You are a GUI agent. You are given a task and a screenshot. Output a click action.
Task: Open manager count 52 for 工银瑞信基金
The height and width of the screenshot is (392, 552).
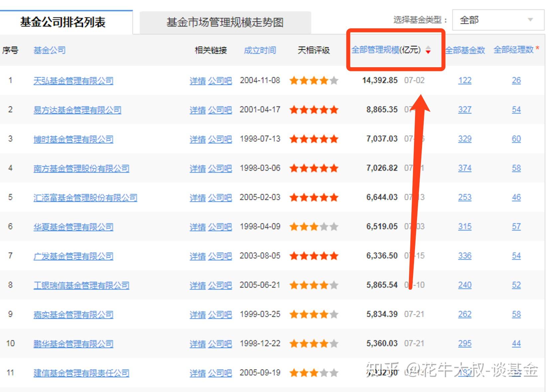tap(516, 285)
